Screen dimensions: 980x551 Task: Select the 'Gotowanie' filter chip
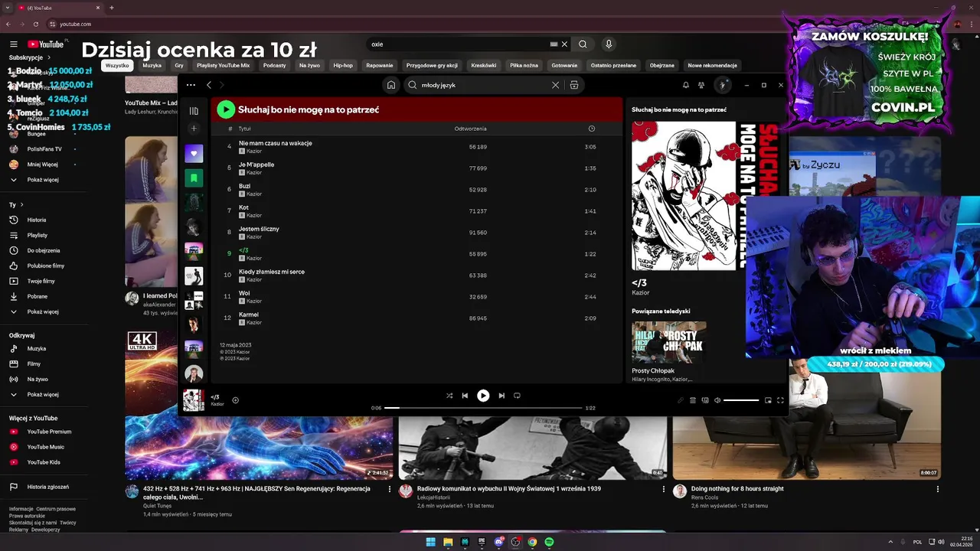(564, 66)
